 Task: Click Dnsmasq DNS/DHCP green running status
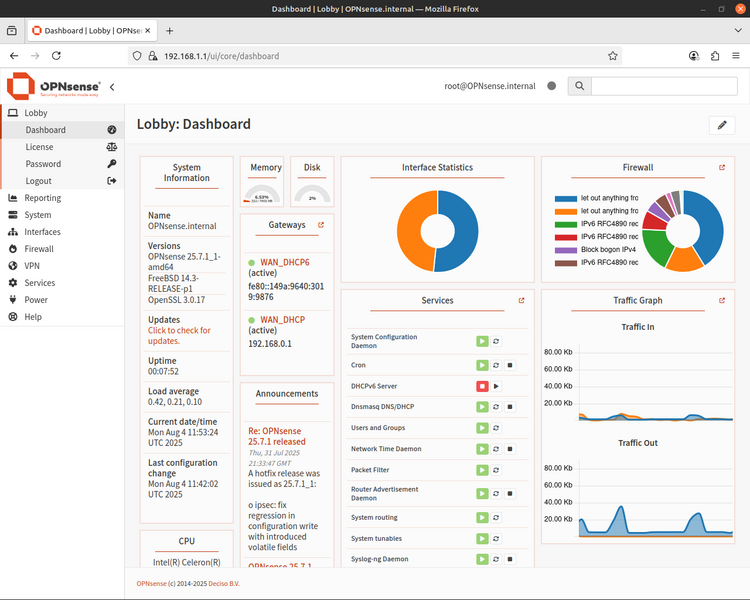[482, 407]
